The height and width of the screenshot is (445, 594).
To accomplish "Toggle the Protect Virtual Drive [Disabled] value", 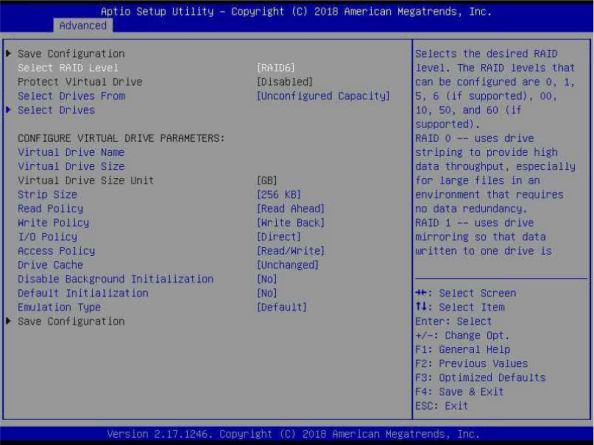I will 284,82.
